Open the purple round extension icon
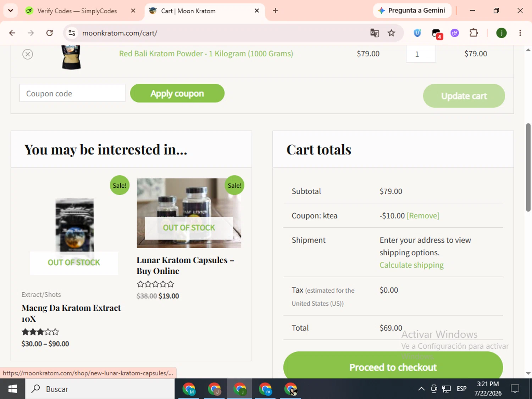This screenshot has width=532, height=399. pos(455,33)
